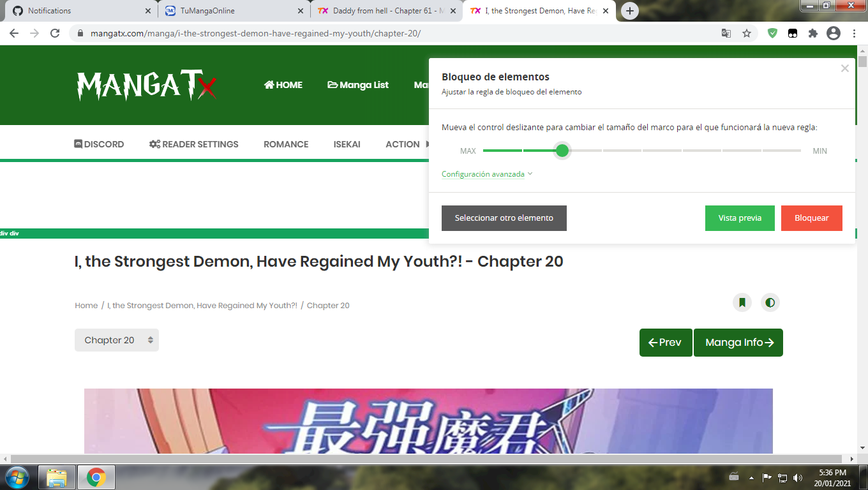
Task: Click the manga cover image
Action: 428,421
